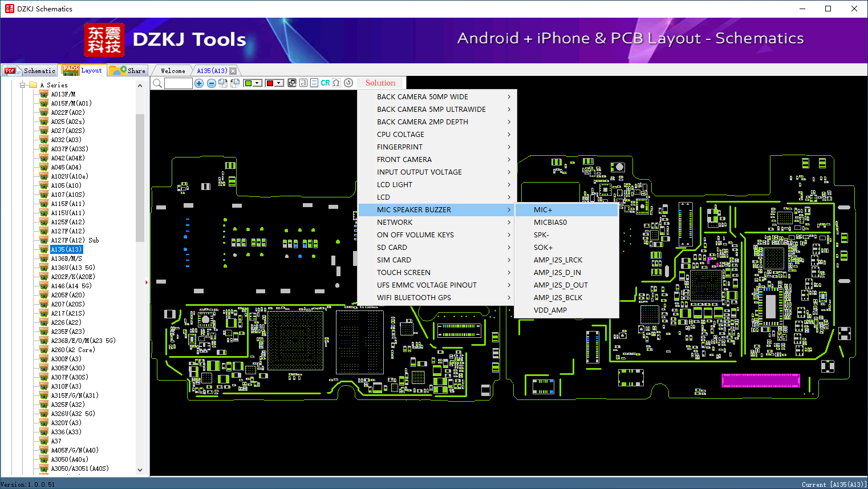
Task: Expand the CPU COLTAGE submenu arrow
Action: tap(509, 135)
